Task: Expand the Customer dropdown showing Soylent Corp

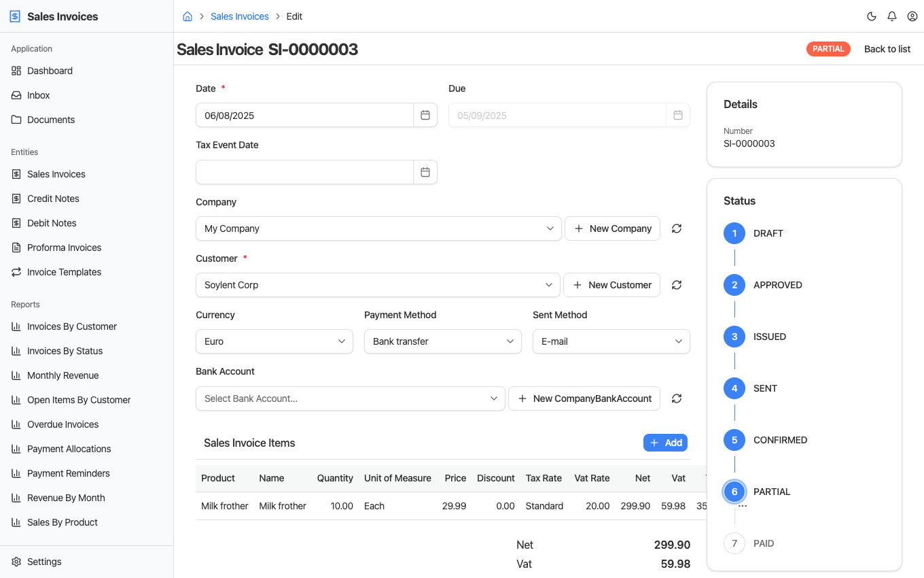Action: point(378,285)
